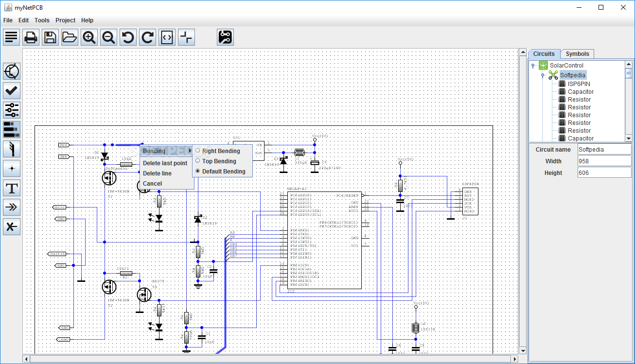635x364 pixels.
Task: Click the Circuit name input field
Action: 604,150
